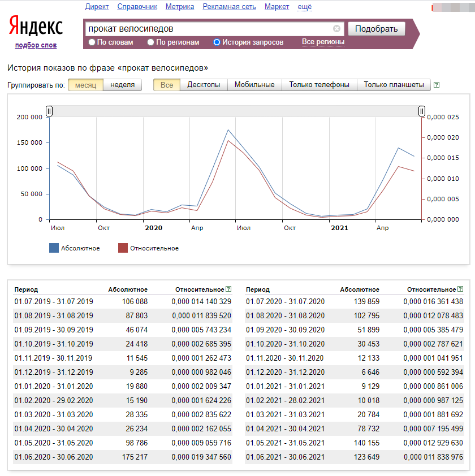This screenshot has width=475, height=476.
Task: Click the blue Абсолютное legend square
Action: coord(54,248)
